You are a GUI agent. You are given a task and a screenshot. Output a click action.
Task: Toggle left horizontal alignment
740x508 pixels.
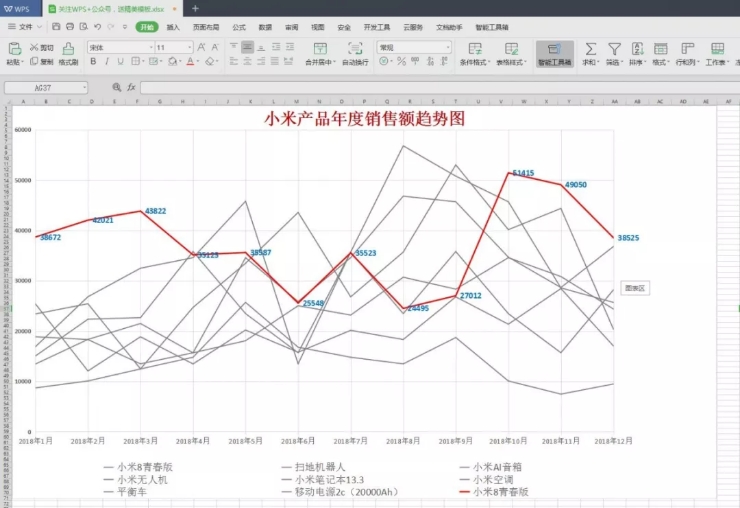pos(234,61)
